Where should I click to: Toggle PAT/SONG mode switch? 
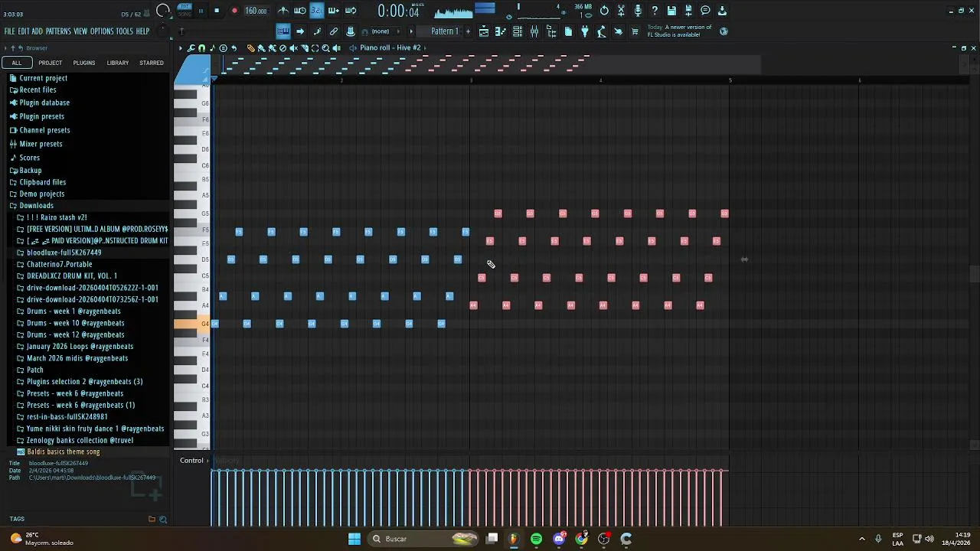click(185, 10)
